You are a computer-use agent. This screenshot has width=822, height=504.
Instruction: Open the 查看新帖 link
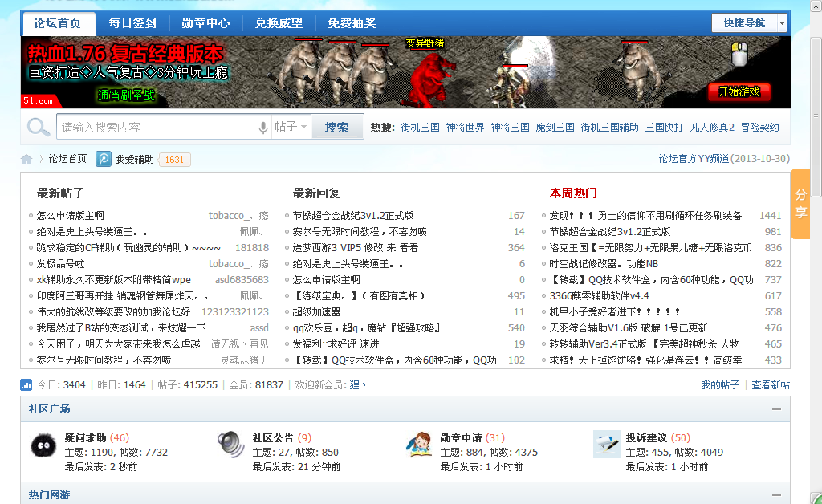(770, 385)
